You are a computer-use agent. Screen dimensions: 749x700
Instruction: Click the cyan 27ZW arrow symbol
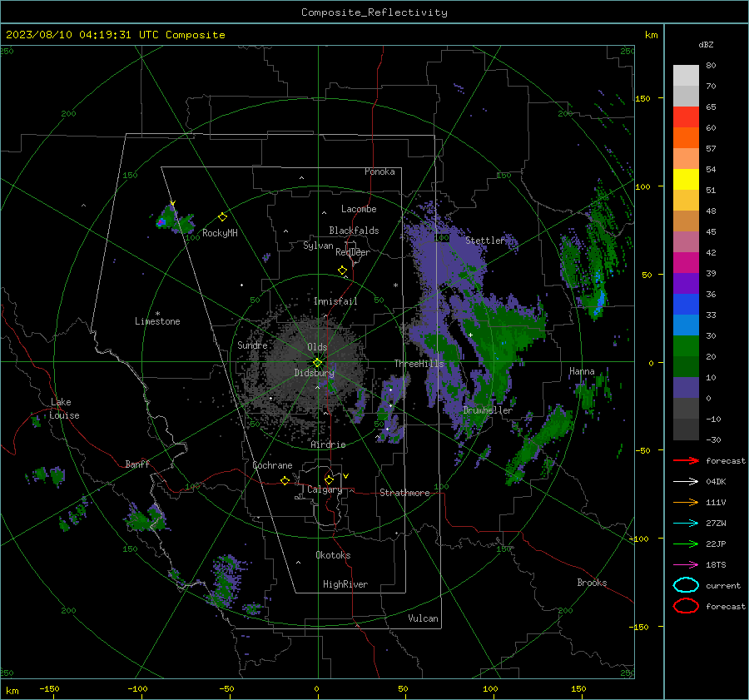tap(686, 523)
